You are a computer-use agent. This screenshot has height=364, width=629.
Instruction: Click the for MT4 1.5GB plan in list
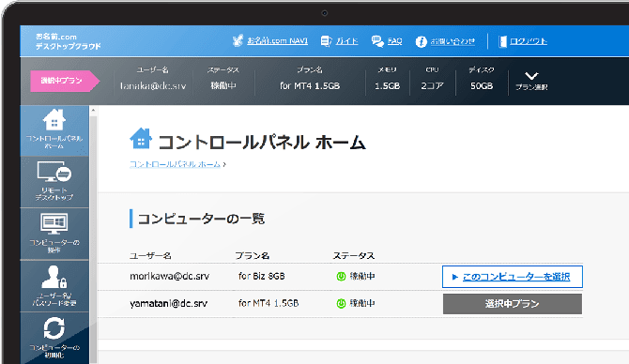pyautogui.click(x=268, y=303)
